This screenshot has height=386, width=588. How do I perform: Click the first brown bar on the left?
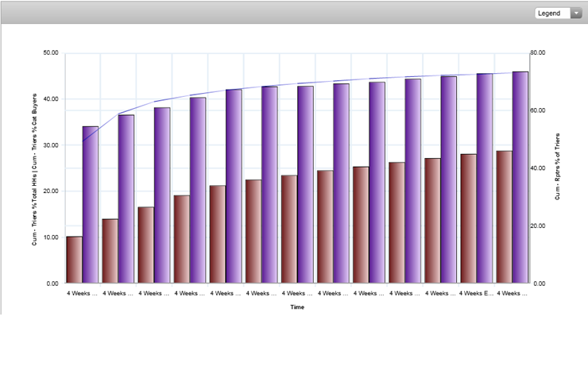coord(73,260)
